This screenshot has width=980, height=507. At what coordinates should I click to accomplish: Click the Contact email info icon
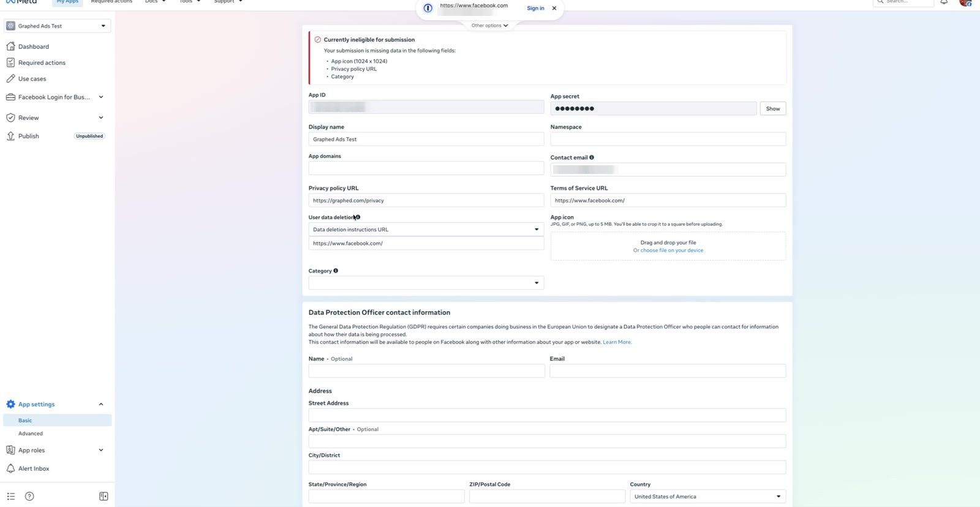click(592, 157)
